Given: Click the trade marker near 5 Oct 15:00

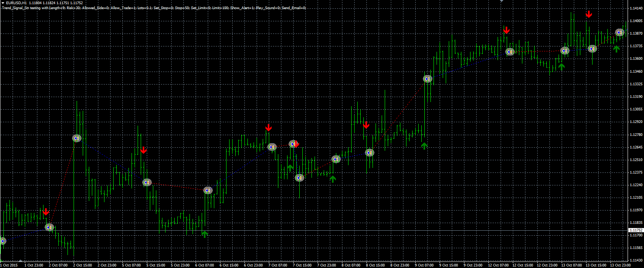Looking at the screenshot, I should click(x=147, y=182).
